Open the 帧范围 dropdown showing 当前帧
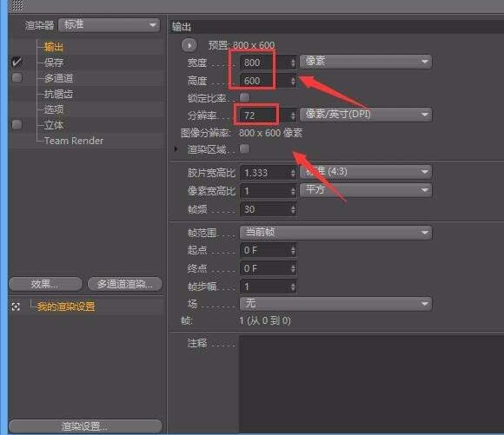Image resolution: width=504 pixels, height=435 pixels. pos(336,233)
